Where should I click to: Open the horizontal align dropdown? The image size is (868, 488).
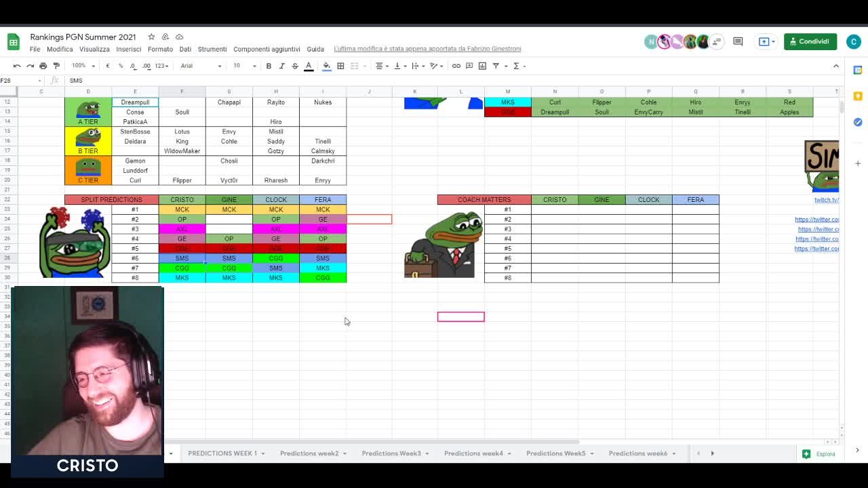pyautogui.click(x=382, y=66)
